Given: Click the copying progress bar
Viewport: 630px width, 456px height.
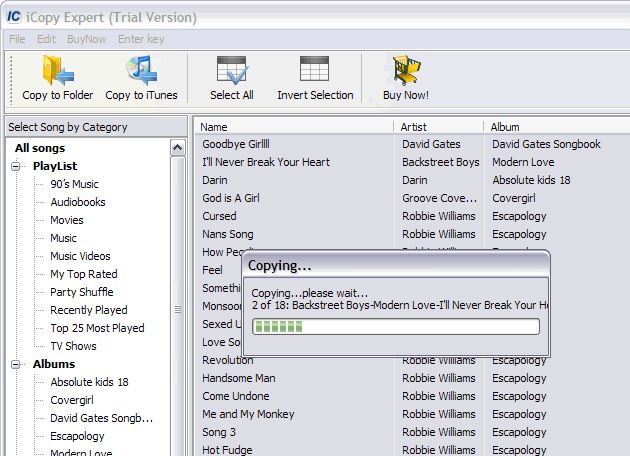Looking at the screenshot, I should pyautogui.click(x=396, y=326).
